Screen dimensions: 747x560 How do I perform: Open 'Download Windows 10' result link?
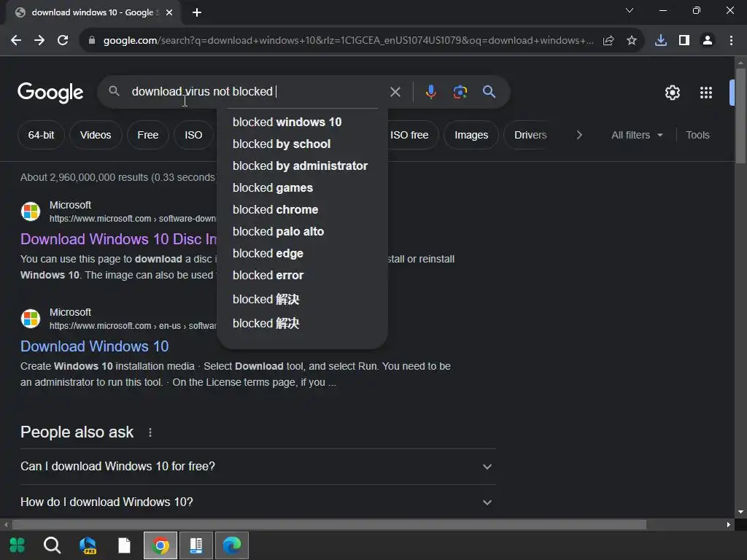click(x=94, y=346)
